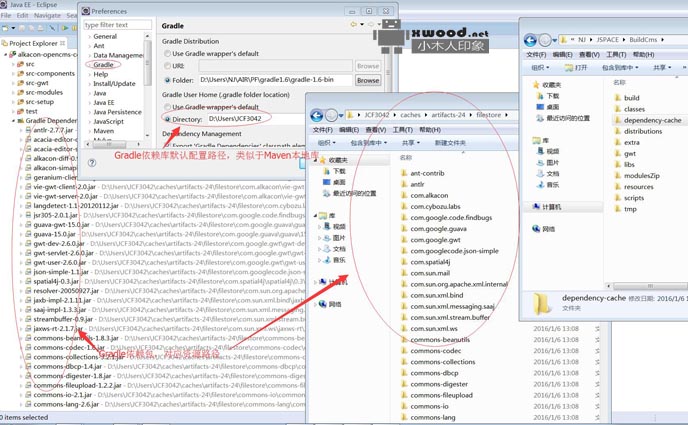Select the Folder radio button for Gradle distribution
Screen dimensions: 688x425
(167, 80)
